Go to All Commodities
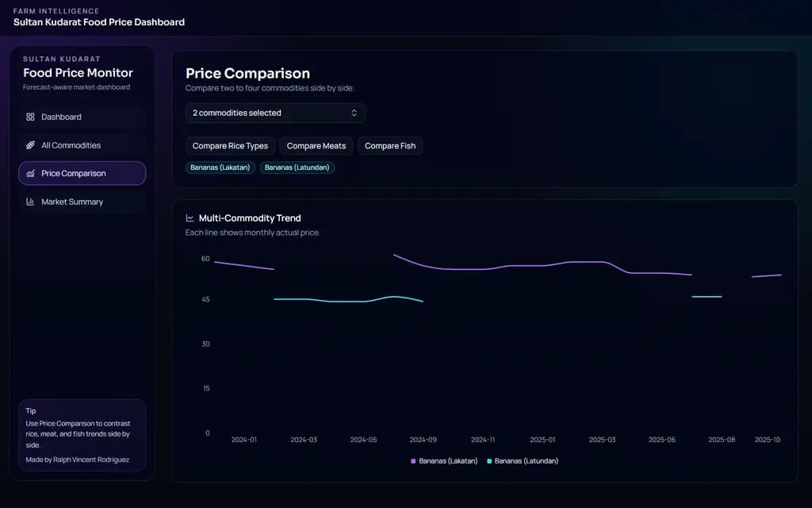Screen dimensions: 812x508 click(82, 145)
